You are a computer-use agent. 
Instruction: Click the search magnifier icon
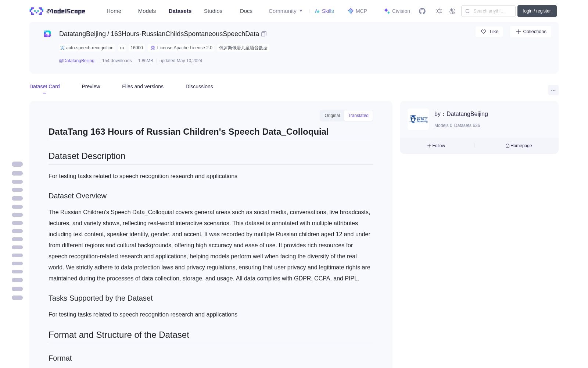[x=467, y=11]
